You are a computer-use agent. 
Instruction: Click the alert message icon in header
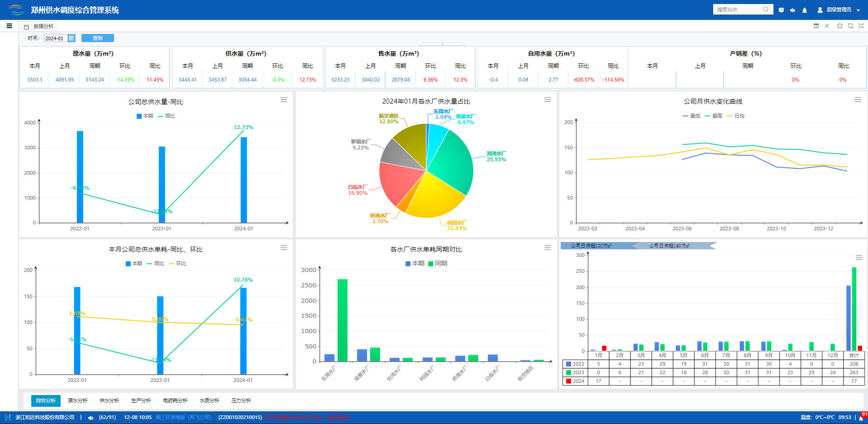point(781,10)
